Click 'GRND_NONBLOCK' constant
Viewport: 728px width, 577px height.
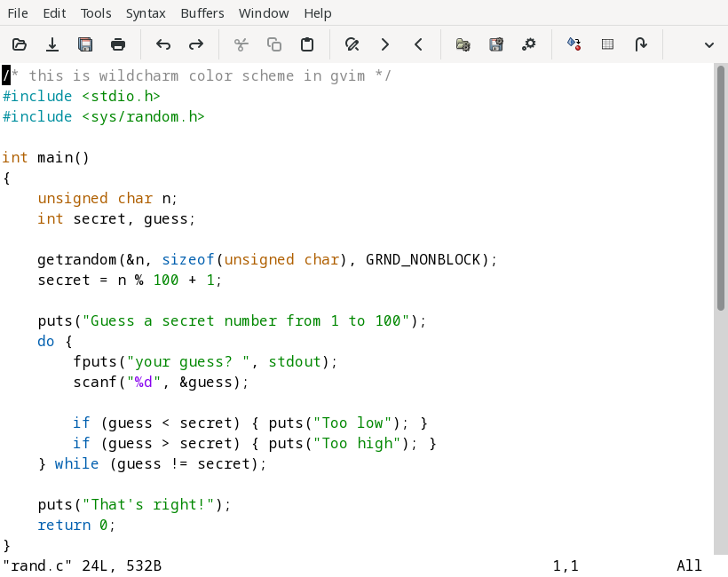point(423,259)
